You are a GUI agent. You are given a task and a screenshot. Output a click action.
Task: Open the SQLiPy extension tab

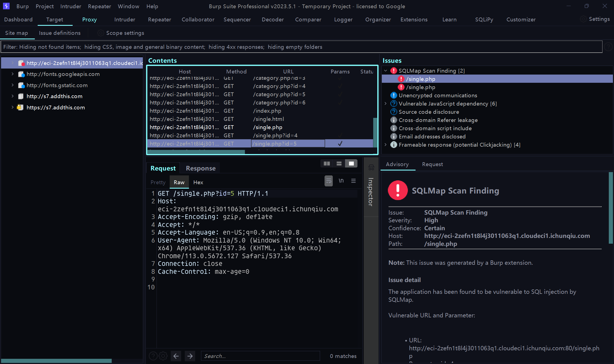(x=484, y=19)
